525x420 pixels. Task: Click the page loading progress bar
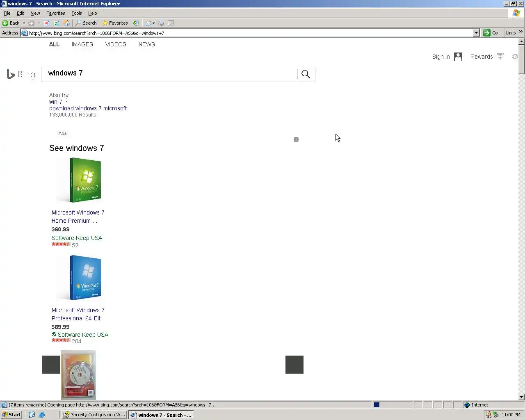click(x=392, y=405)
